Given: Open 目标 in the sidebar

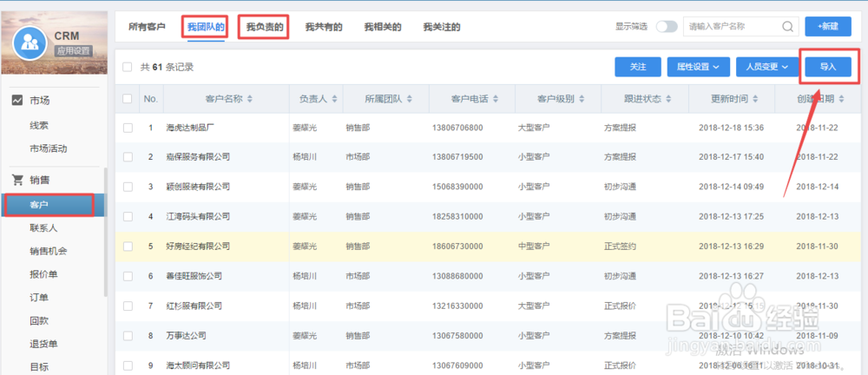Looking at the screenshot, I should point(39,366).
